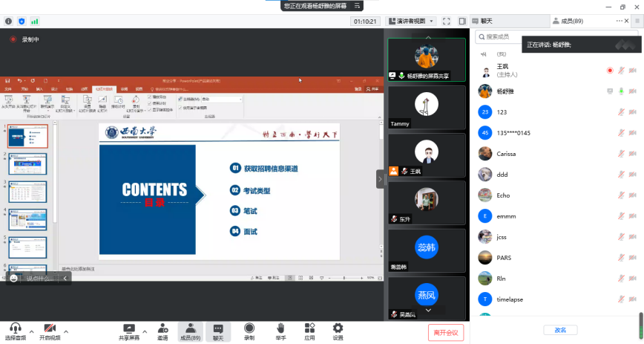Viewport: 644px width, 344px height.
Task: Start recording with the 录制 icon
Action: point(249,329)
